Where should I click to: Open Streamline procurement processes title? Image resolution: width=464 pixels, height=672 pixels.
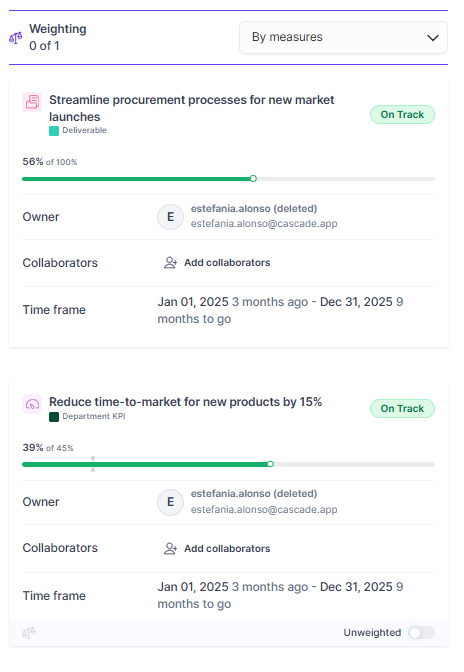pyautogui.click(x=192, y=108)
